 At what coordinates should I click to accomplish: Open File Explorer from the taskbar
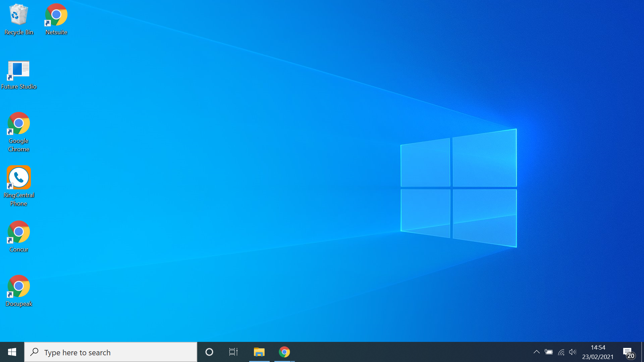pos(259,352)
